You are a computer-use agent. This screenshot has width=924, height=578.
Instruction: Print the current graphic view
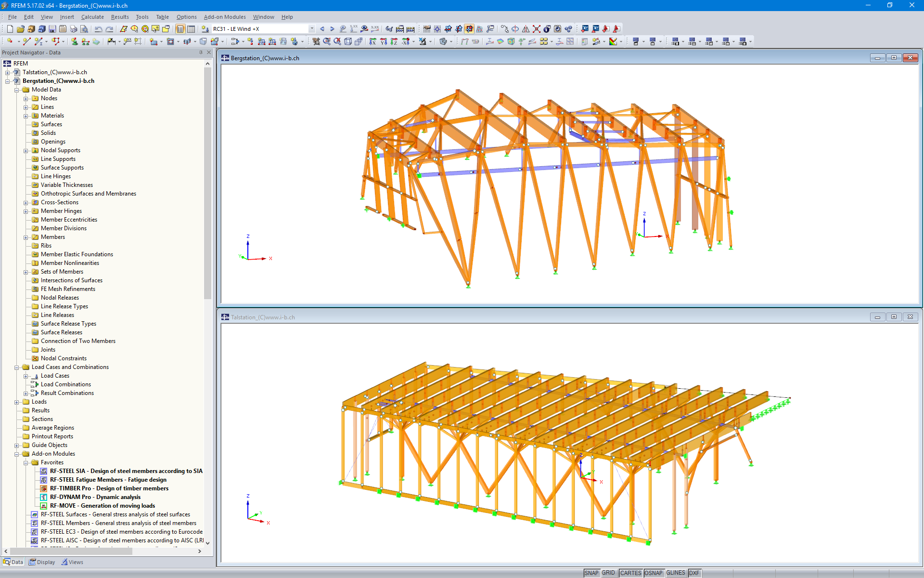click(x=73, y=29)
